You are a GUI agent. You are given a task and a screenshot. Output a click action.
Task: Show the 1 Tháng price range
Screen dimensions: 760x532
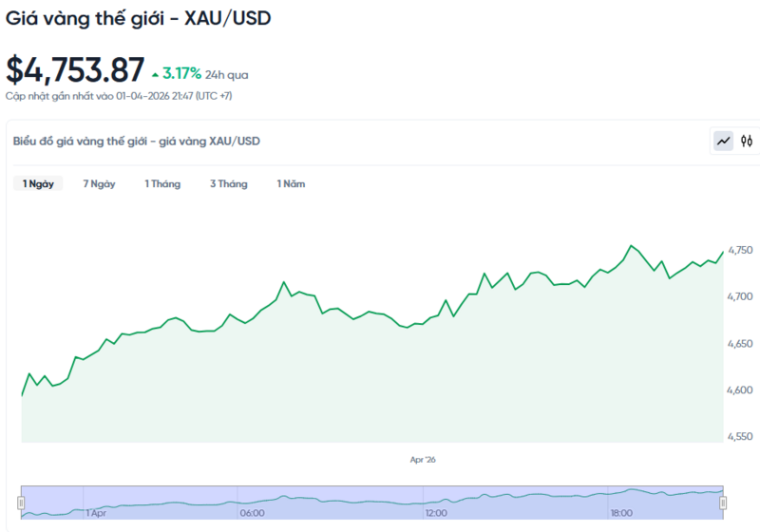[x=162, y=183]
